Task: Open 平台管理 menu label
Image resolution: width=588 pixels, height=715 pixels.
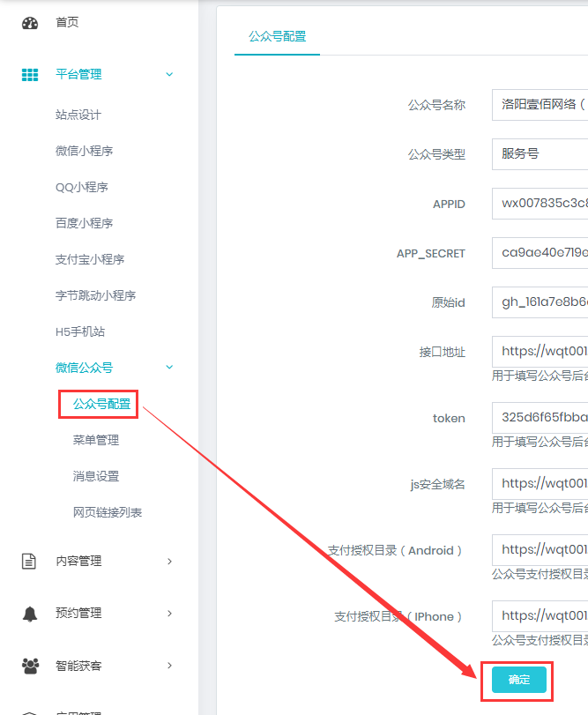Action: [78, 74]
